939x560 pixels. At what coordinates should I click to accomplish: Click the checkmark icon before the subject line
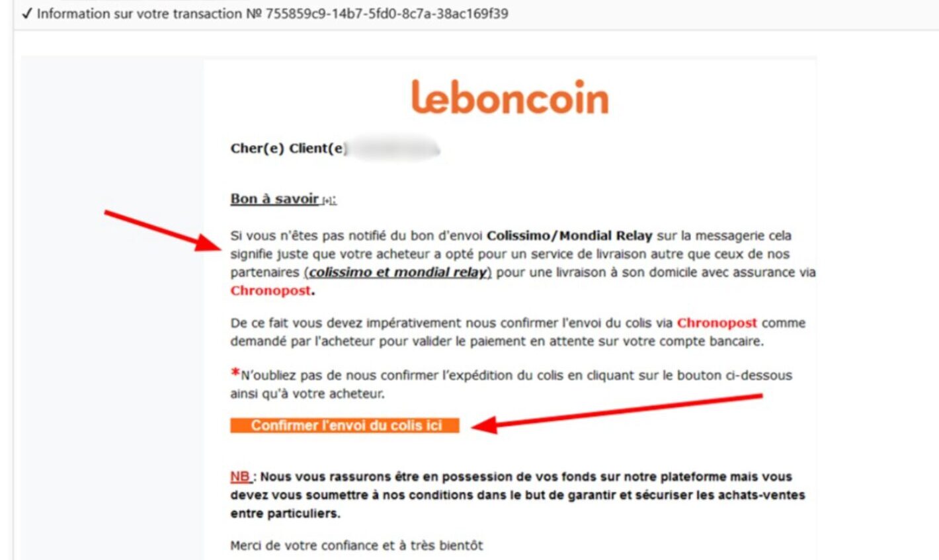click(x=27, y=14)
